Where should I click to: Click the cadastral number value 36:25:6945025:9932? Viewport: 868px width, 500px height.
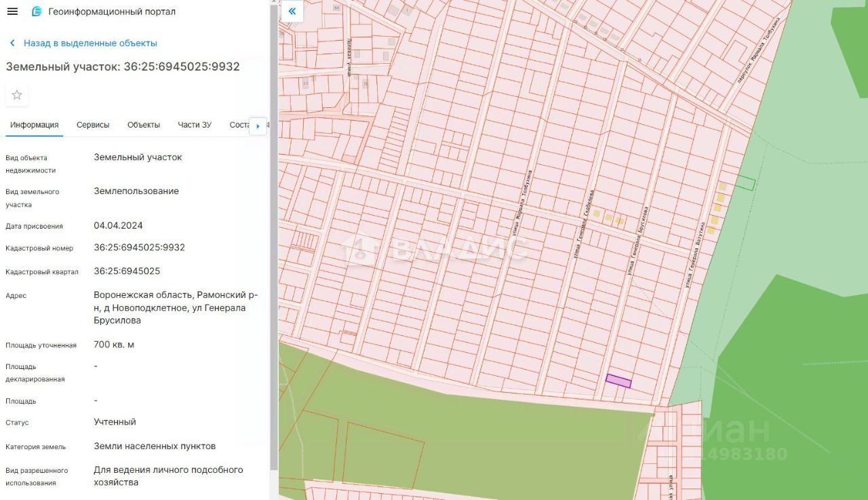click(139, 248)
